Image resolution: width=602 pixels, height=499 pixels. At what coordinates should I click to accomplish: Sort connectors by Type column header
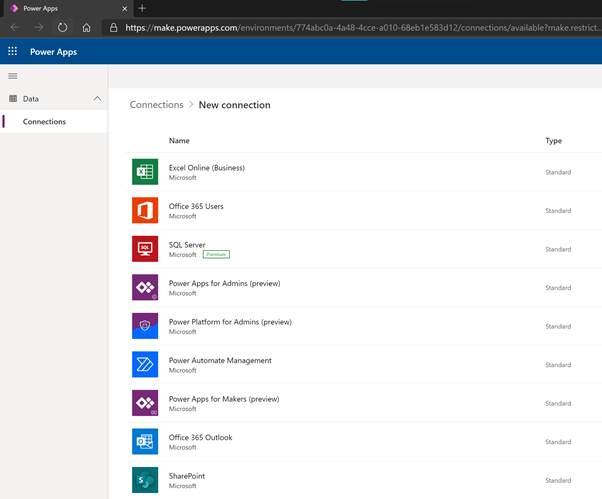pyautogui.click(x=553, y=141)
